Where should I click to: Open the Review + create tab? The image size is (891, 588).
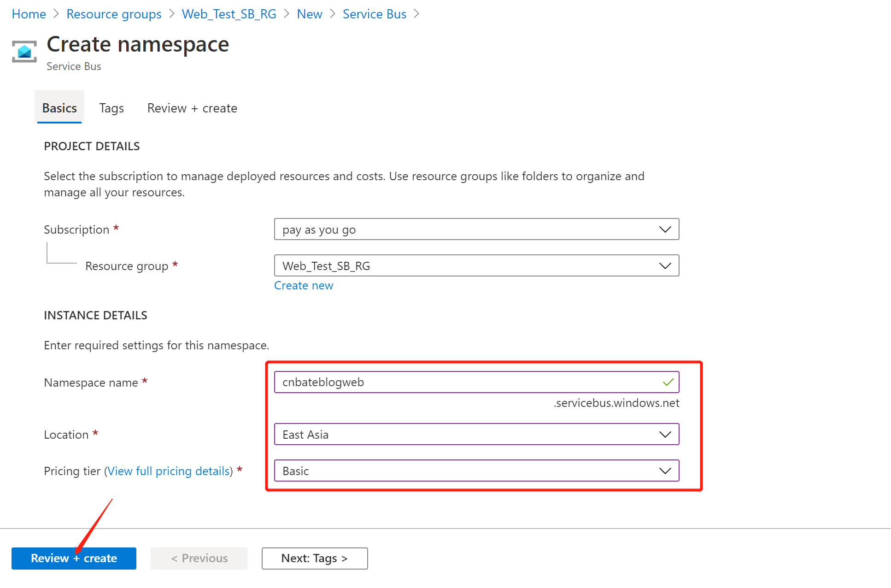point(192,108)
